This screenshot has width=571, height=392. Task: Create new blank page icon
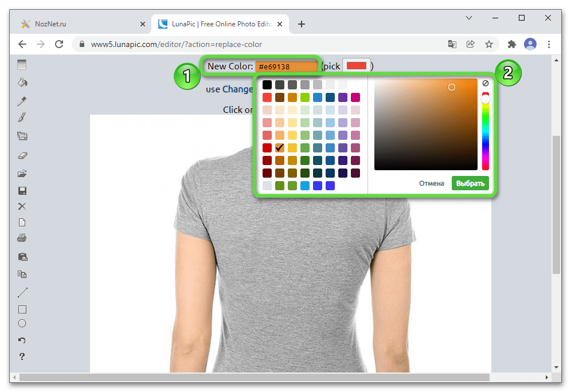22,222
